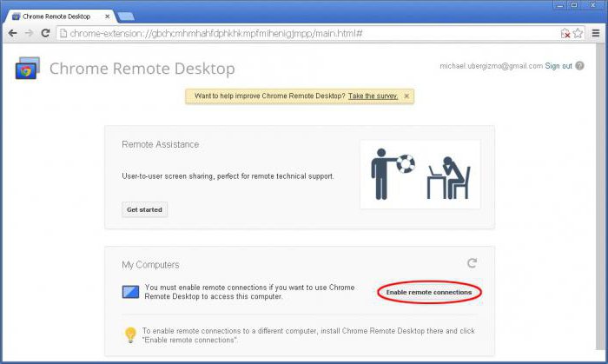Open the Take the survey link
This screenshot has width=608, height=364.
[373, 96]
